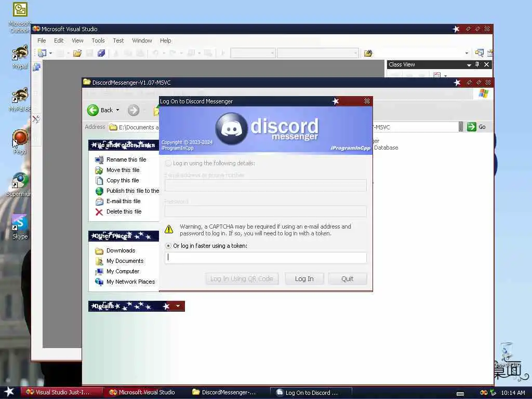This screenshot has width=532, height=399.
Task: Click the CAPTCHA warning triangle icon
Action: click(169, 229)
